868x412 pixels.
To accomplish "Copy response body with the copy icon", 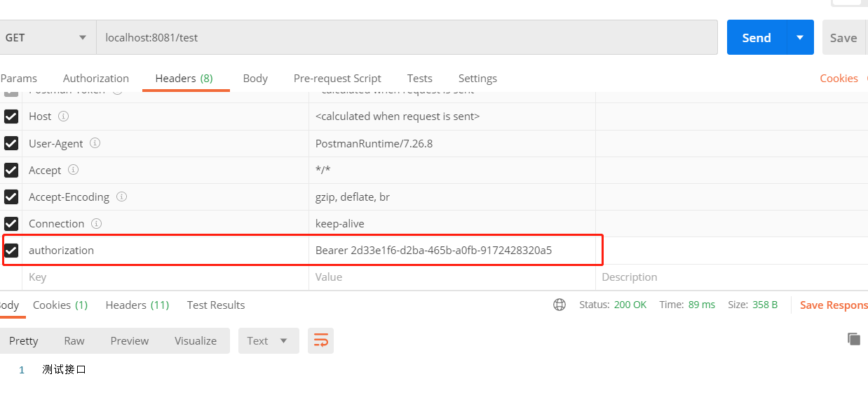I will coord(853,339).
